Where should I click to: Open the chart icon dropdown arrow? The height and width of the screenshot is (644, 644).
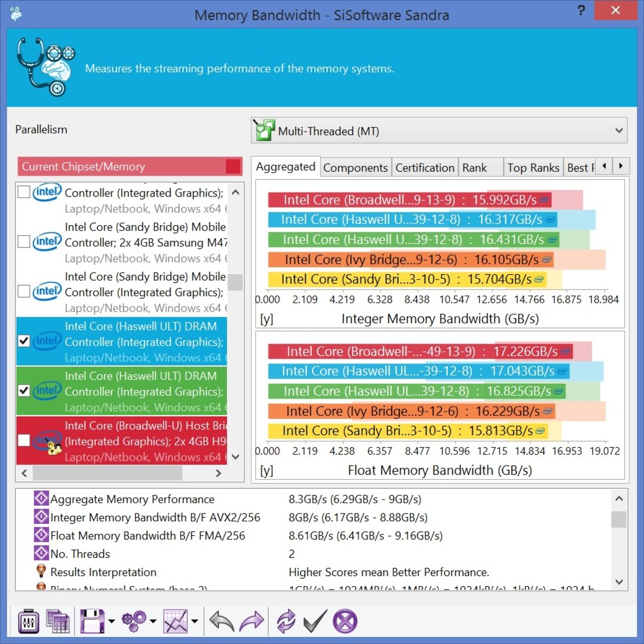[x=194, y=621]
